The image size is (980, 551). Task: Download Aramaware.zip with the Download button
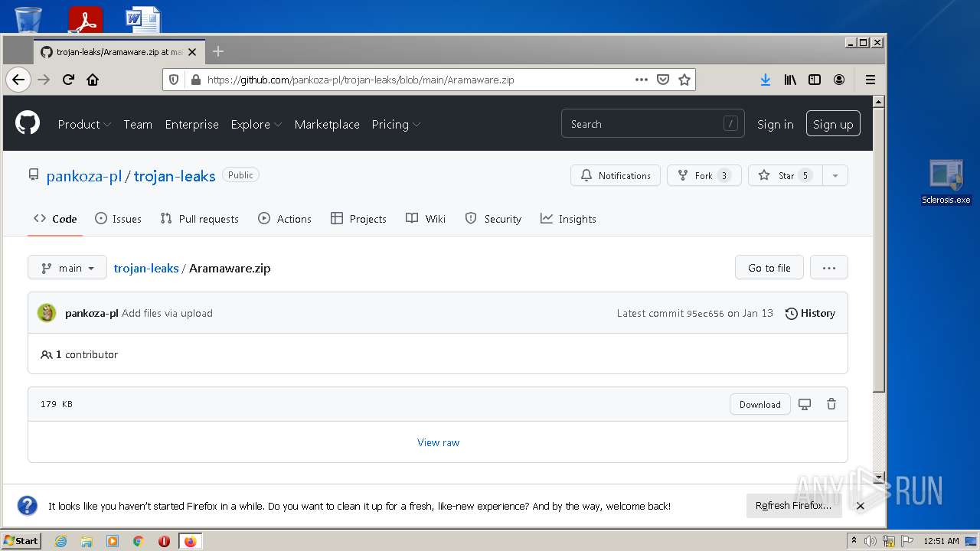[x=760, y=404]
